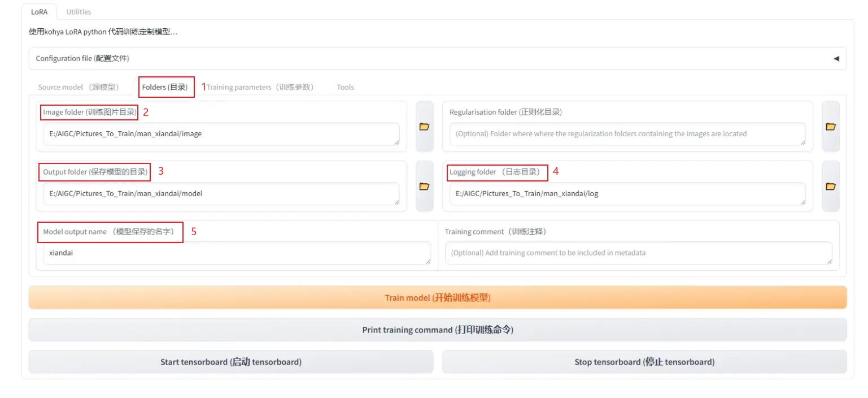Focus the Image folder path field
The image size is (868, 398).
click(x=221, y=135)
